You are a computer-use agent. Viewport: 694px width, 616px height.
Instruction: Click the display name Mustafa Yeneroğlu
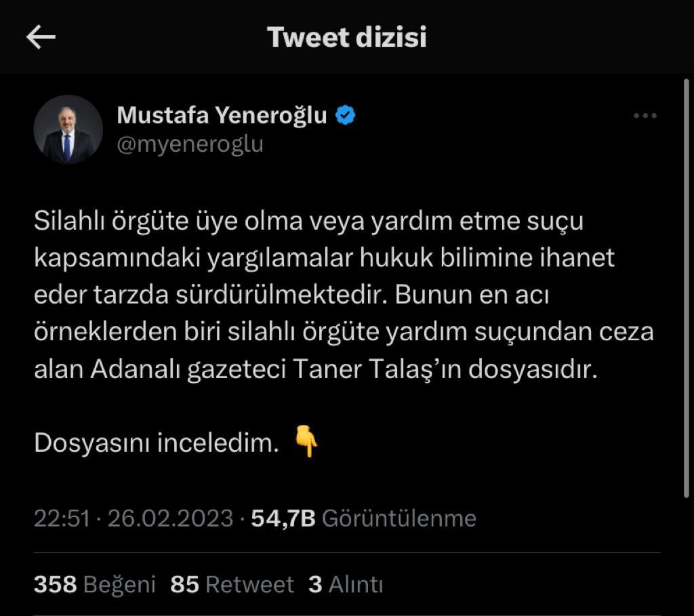[222, 116]
